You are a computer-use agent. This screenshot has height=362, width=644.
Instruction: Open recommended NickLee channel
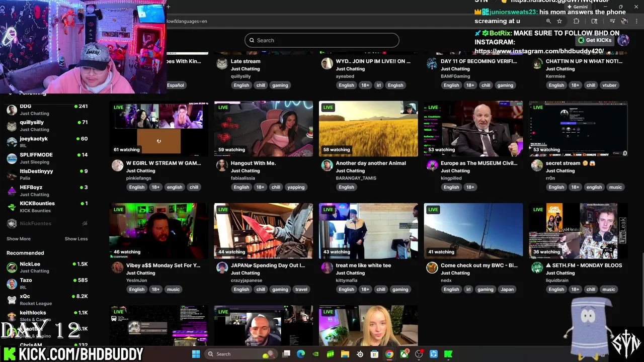tap(47, 267)
